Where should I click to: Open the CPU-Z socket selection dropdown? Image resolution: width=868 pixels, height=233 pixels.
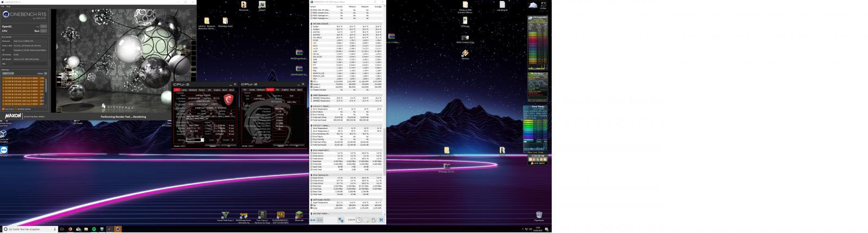pyautogui.click(x=194, y=140)
